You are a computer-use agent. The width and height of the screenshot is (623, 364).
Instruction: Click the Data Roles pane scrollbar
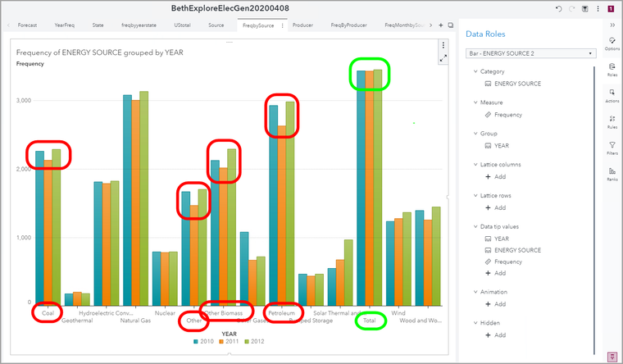tap(594, 210)
